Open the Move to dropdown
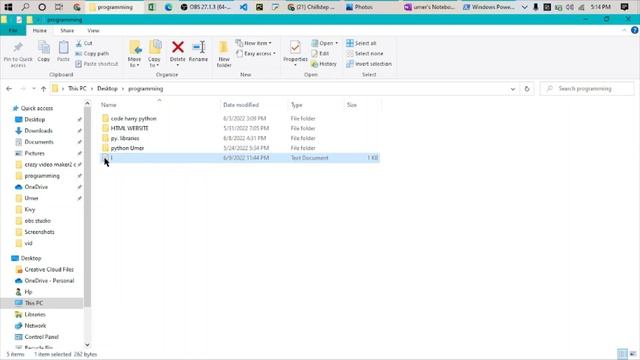Image resolution: width=640 pixels, height=360 pixels. pyautogui.click(x=134, y=54)
